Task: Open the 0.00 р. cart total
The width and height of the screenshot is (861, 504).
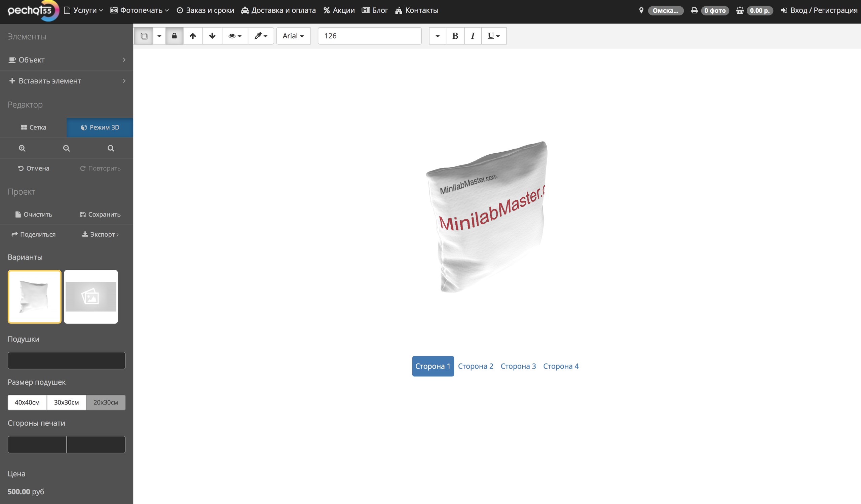Action: point(760,10)
